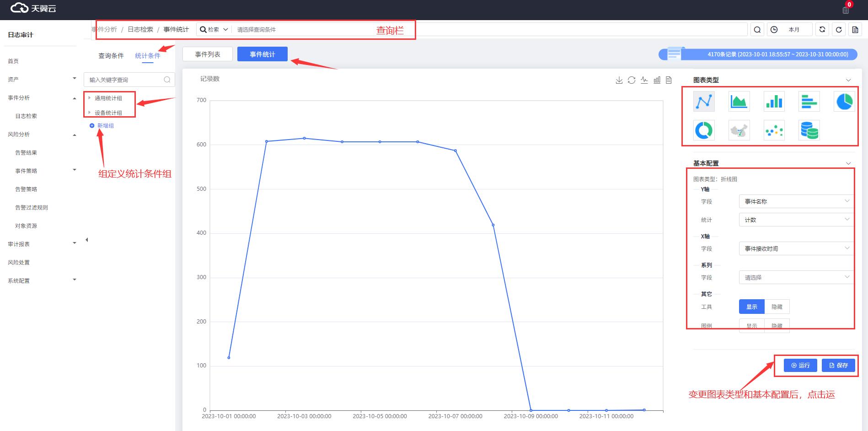Switch to the 事件列表 tab
The height and width of the screenshot is (431, 868).
coord(208,54)
